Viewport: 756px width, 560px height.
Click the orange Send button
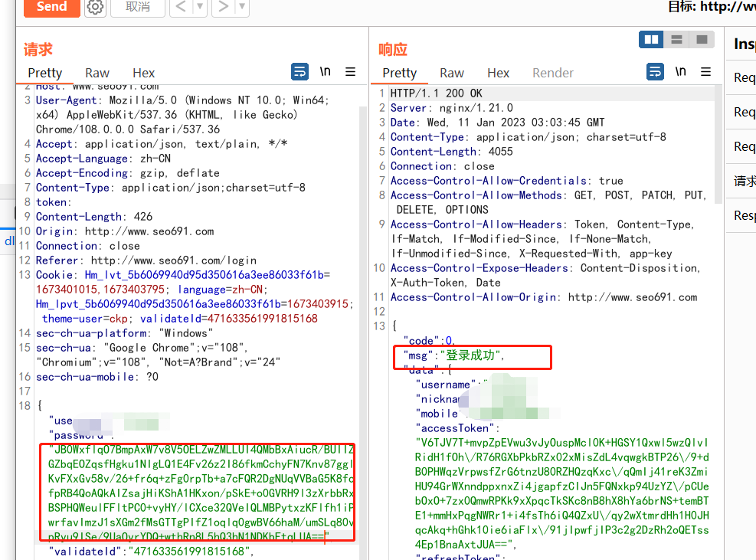51,7
